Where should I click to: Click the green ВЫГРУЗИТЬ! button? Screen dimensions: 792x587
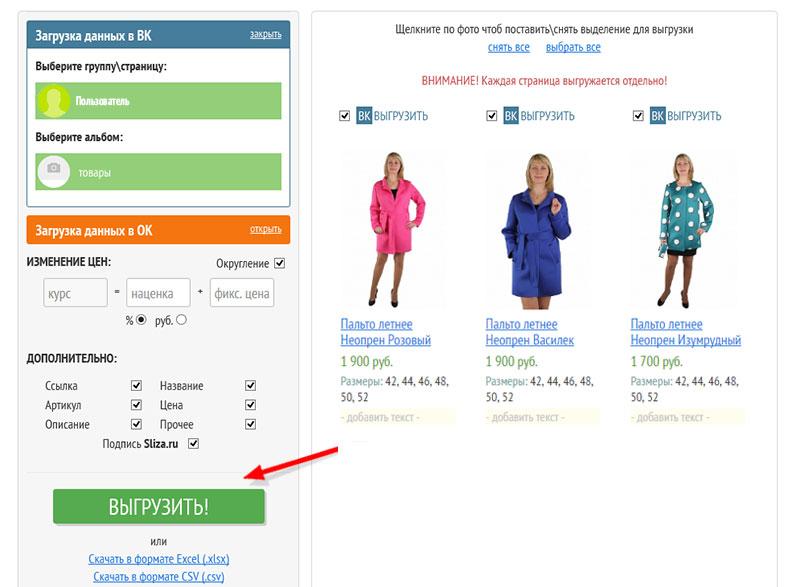[x=159, y=506]
